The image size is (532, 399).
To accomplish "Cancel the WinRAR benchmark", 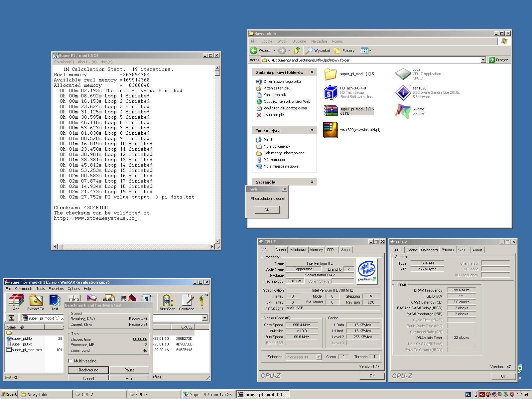I will pyautogui.click(x=88, y=378).
